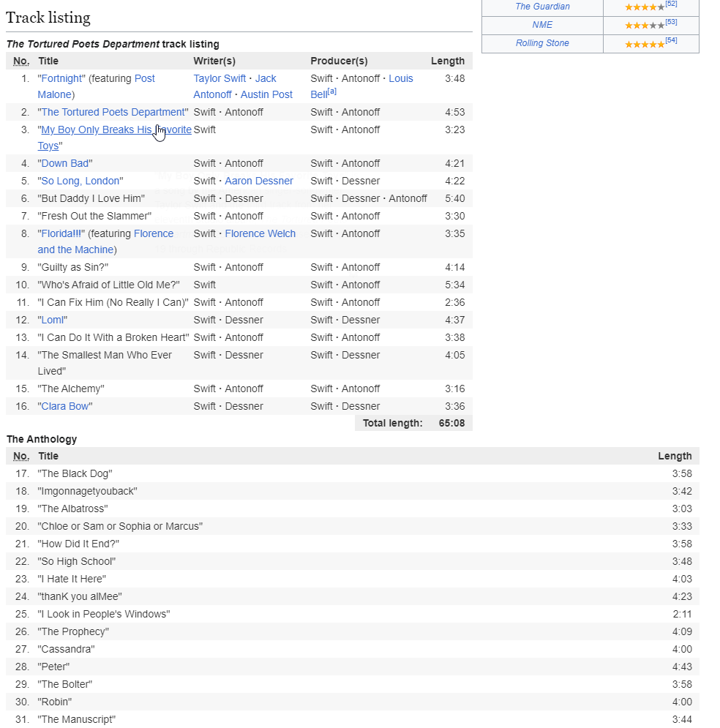
Task: Open the Post Malone featured artist link
Action: click(x=144, y=78)
